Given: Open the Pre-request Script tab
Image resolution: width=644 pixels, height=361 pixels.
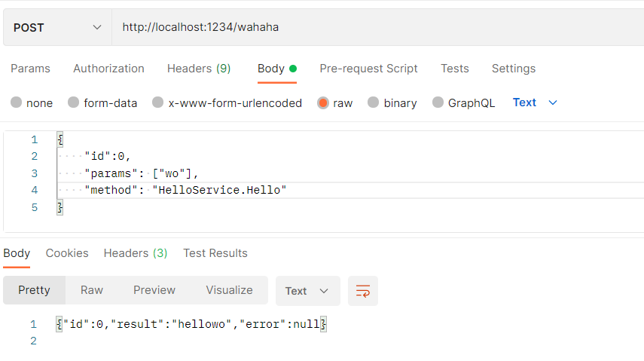Looking at the screenshot, I should point(368,69).
